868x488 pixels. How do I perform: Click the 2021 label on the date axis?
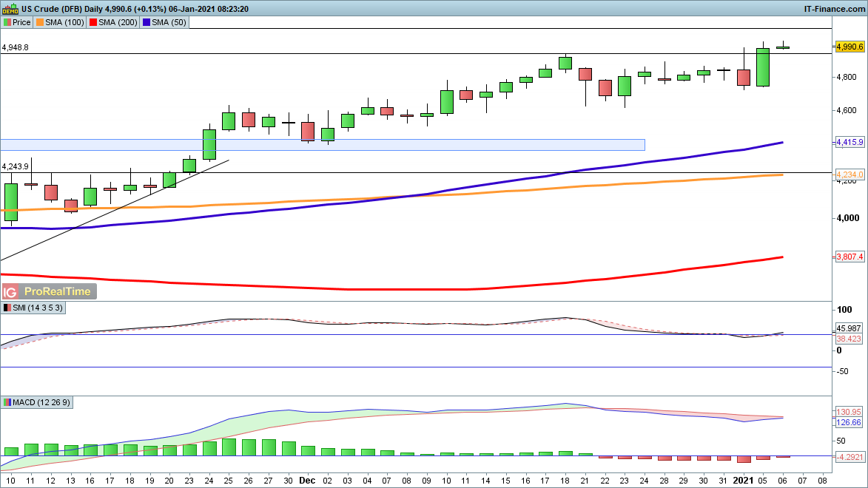click(x=743, y=480)
